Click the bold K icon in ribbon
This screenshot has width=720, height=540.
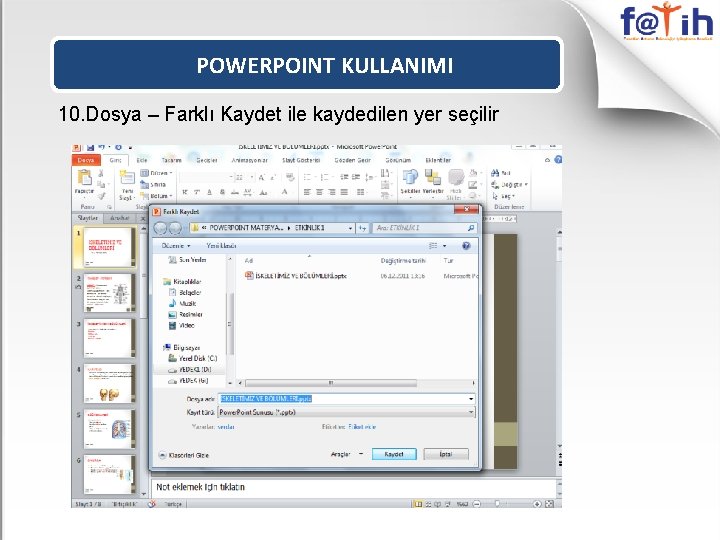coord(185,192)
